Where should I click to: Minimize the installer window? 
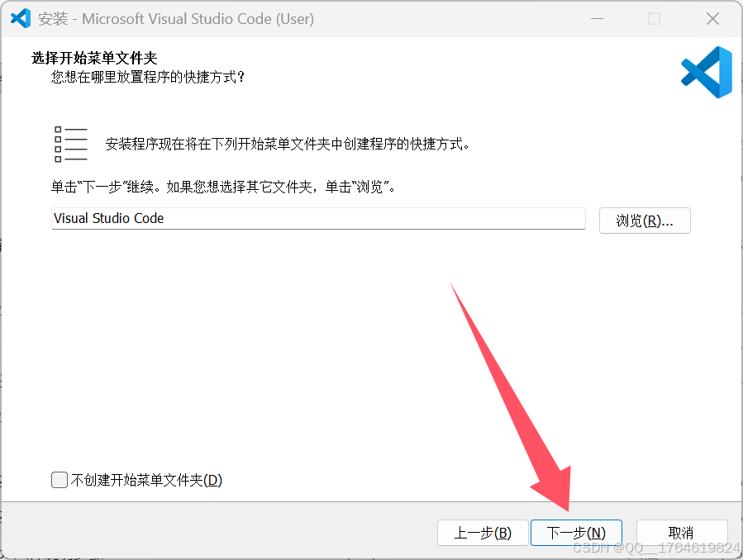click(x=597, y=19)
